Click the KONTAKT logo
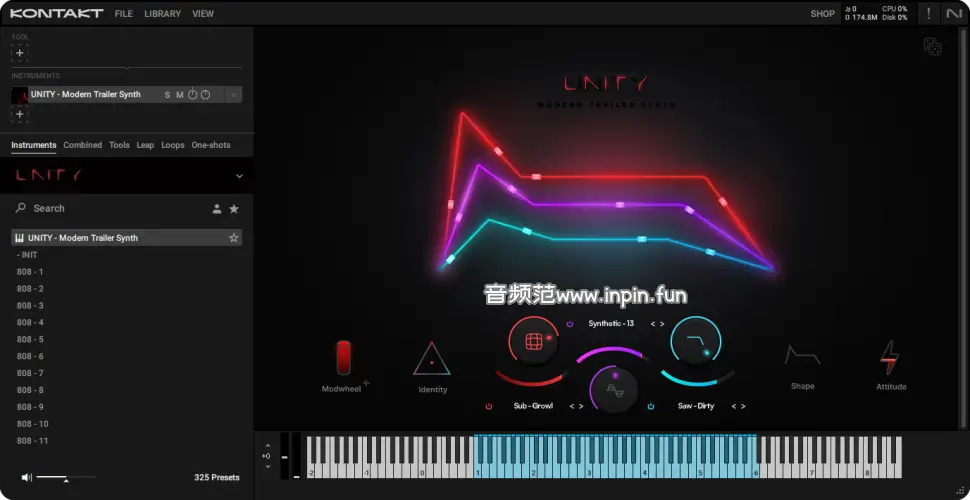 56,13
